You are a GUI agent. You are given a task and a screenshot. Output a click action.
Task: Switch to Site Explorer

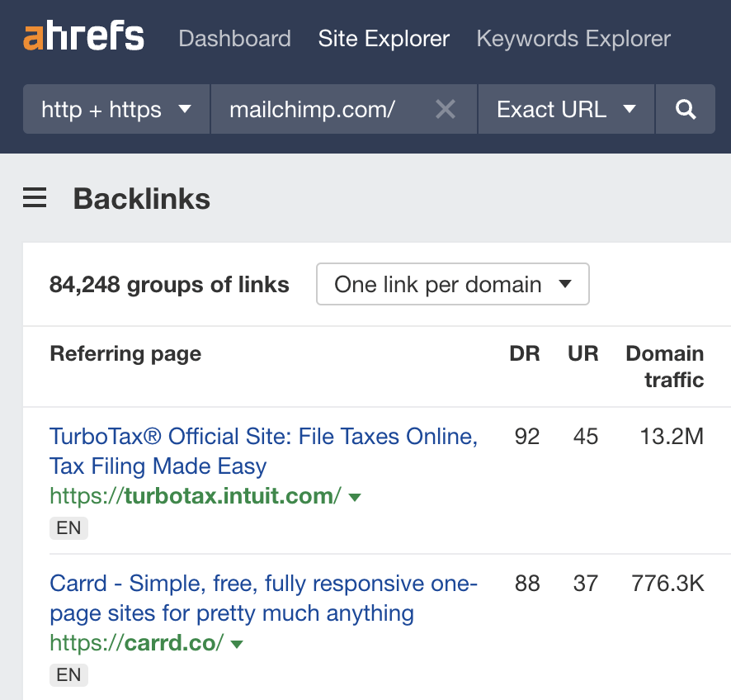[383, 38]
